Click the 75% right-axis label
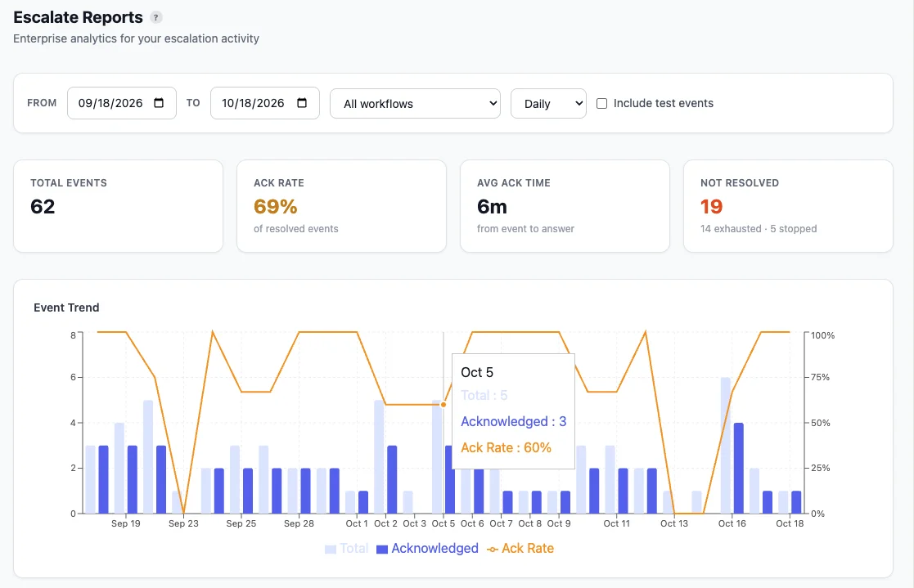The image size is (914, 588). point(820,377)
